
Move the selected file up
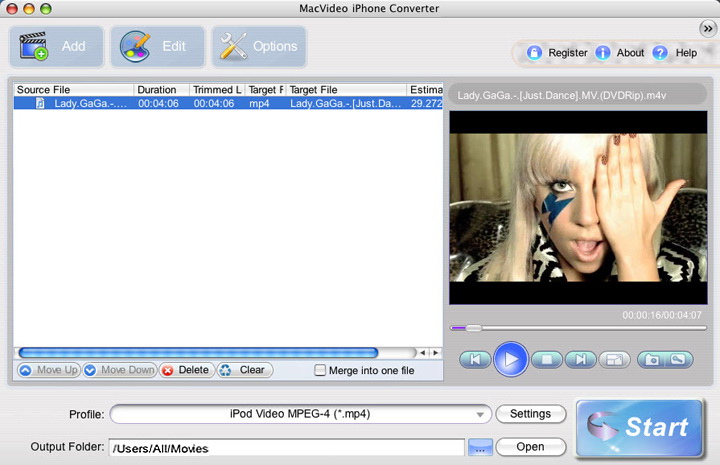tap(49, 370)
